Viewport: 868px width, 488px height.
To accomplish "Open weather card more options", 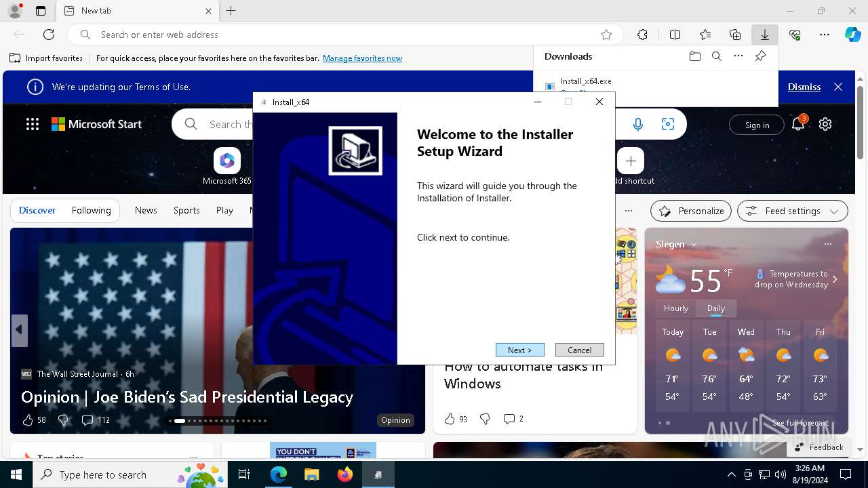I will click(x=827, y=244).
